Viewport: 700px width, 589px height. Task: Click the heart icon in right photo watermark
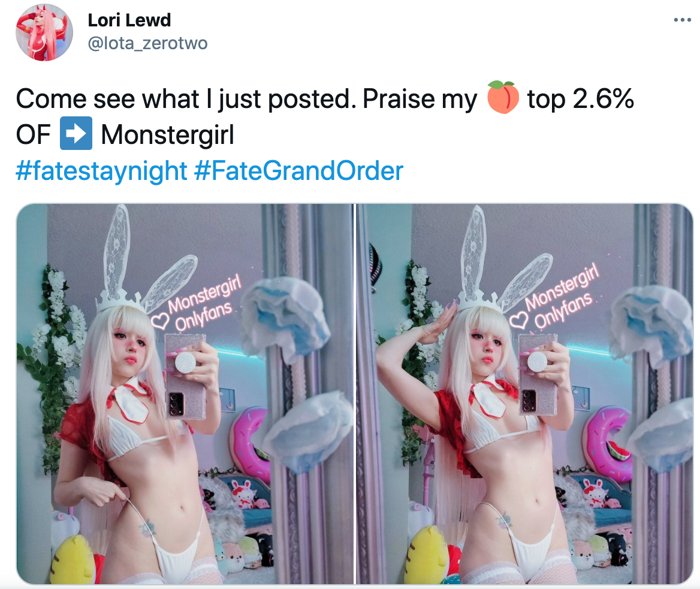click(x=519, y=319)
